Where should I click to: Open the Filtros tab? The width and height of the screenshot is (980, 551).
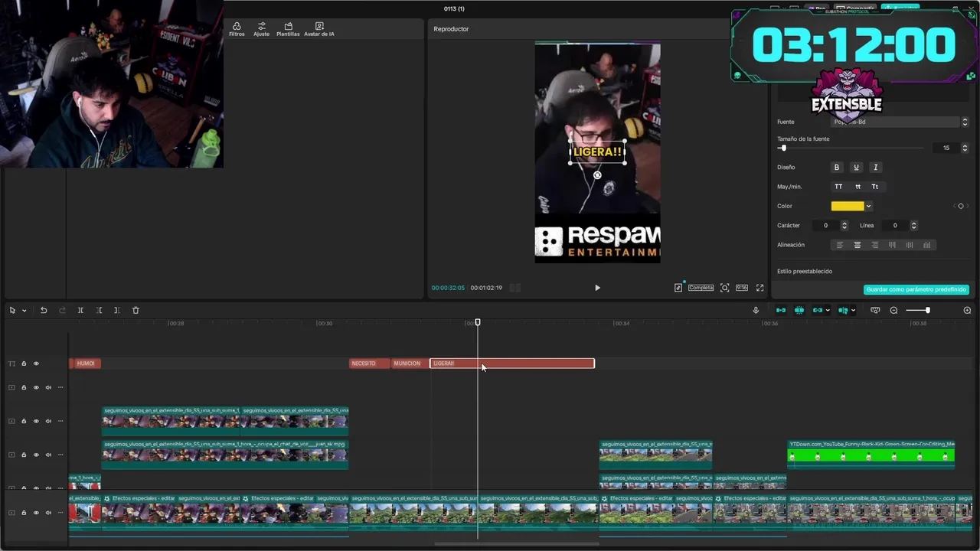[x=237, y=29]
